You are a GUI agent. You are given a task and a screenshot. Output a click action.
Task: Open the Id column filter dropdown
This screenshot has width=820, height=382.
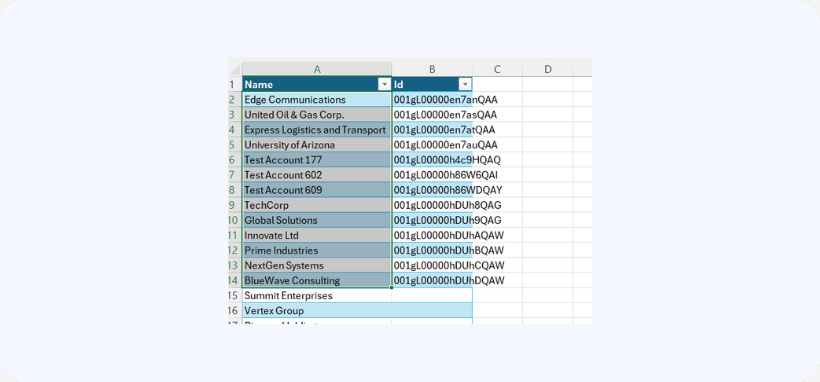pos(465,85)
